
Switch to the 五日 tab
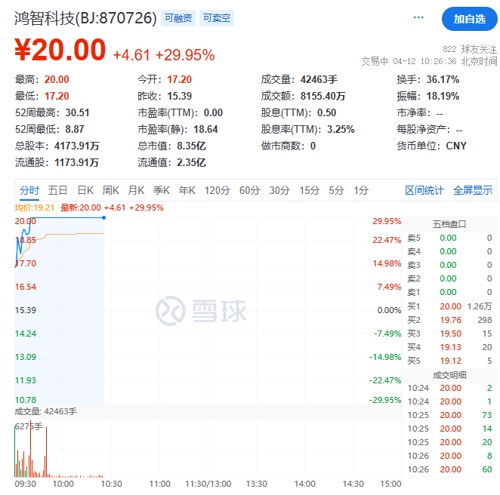58,190
